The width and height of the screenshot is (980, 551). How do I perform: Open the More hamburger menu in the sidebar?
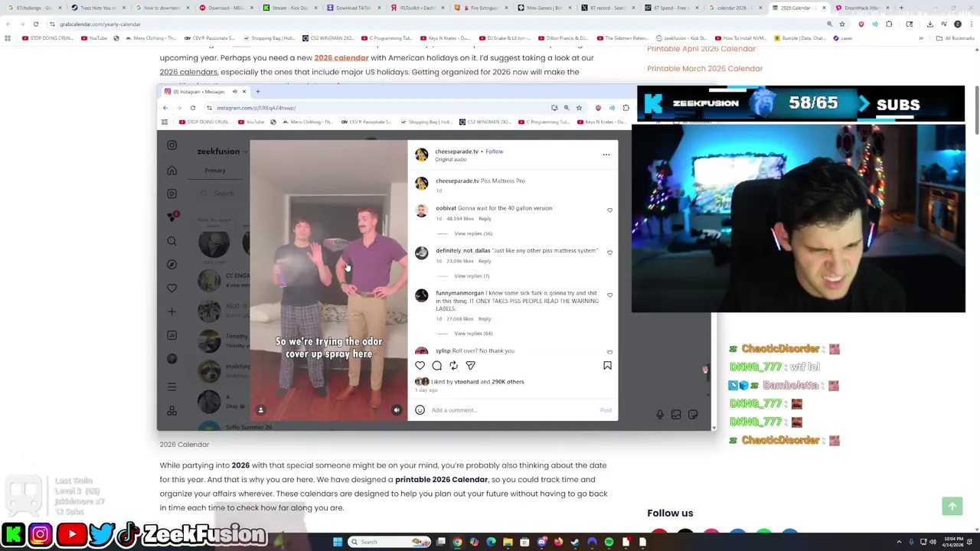click(x=171, y=386)
